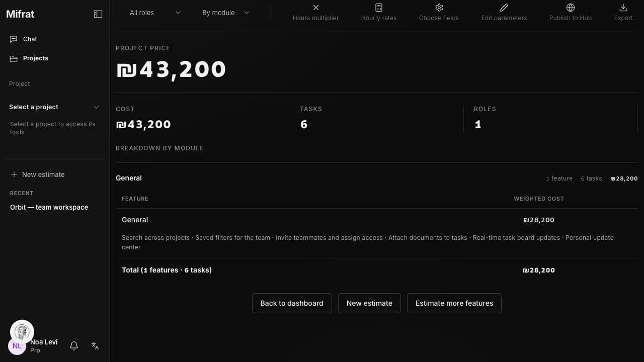The width and height of the screenshot is (644, 362).
Task: Click the New estimate button below the table
Action: [369, 303]
